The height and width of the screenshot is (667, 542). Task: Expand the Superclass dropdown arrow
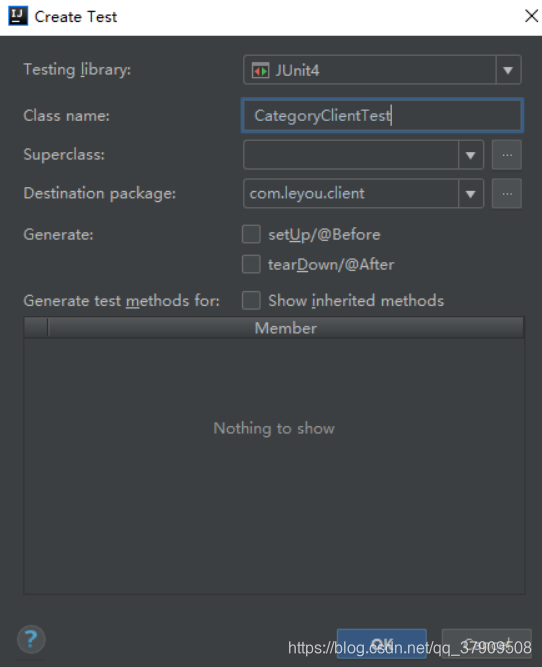(x=471, y=155)
